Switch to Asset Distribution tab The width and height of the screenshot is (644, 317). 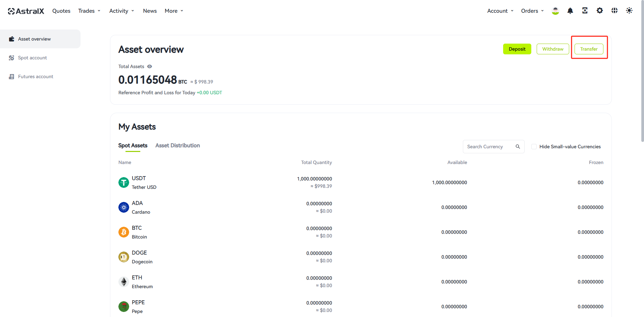[178, 146]
